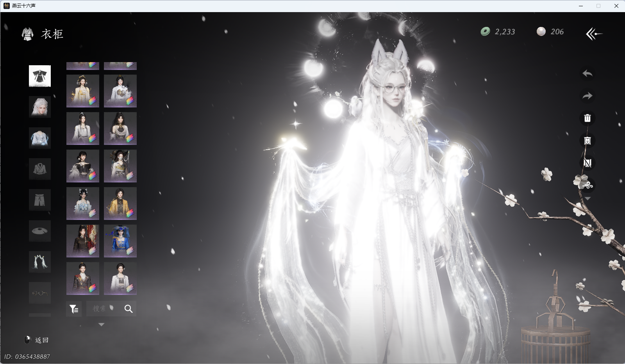Click the jade coin currency icon
This screenshot has width=625, height=364.
485,32
